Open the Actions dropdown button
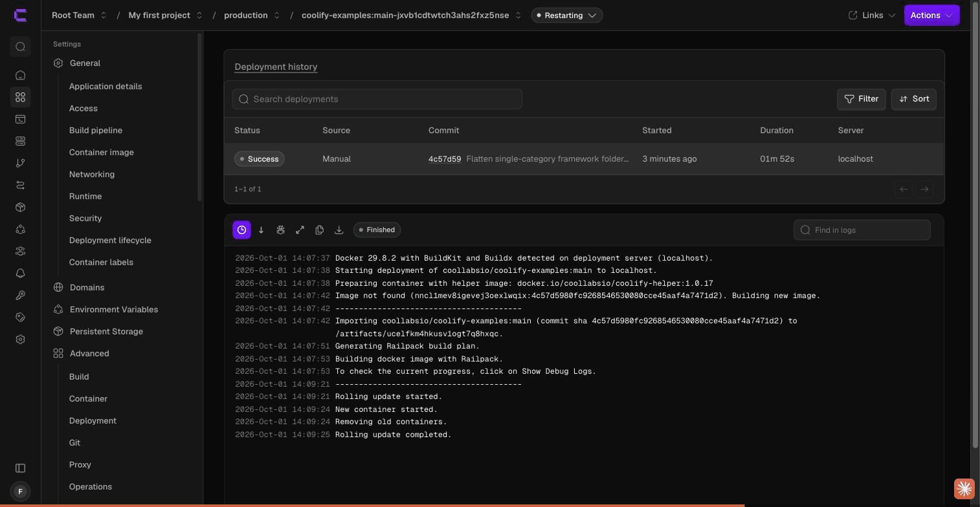Screen dimensions: 980x507 click(x=931, y=15)
